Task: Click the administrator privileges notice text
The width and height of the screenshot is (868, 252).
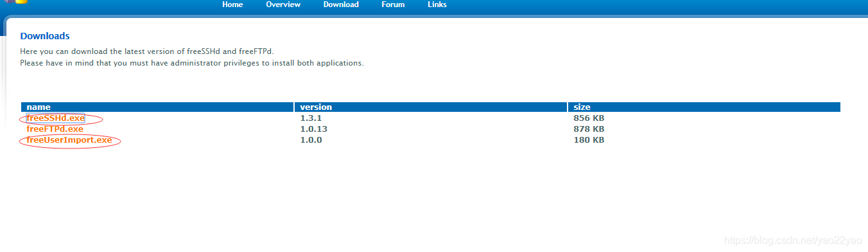Action: tap(192, 63)
